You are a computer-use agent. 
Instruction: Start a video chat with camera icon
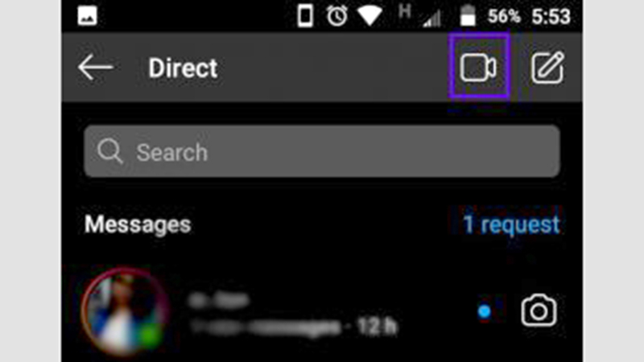pos(478,68)
